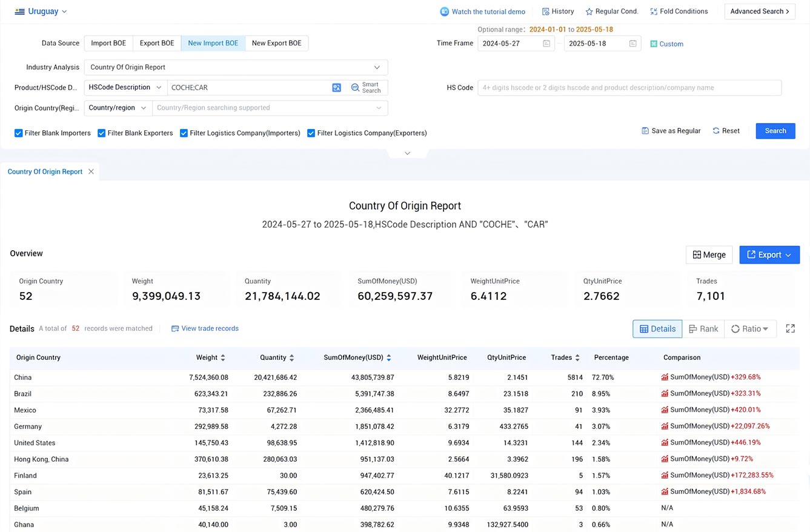Open the Export dropdown button

click(769, 255)
